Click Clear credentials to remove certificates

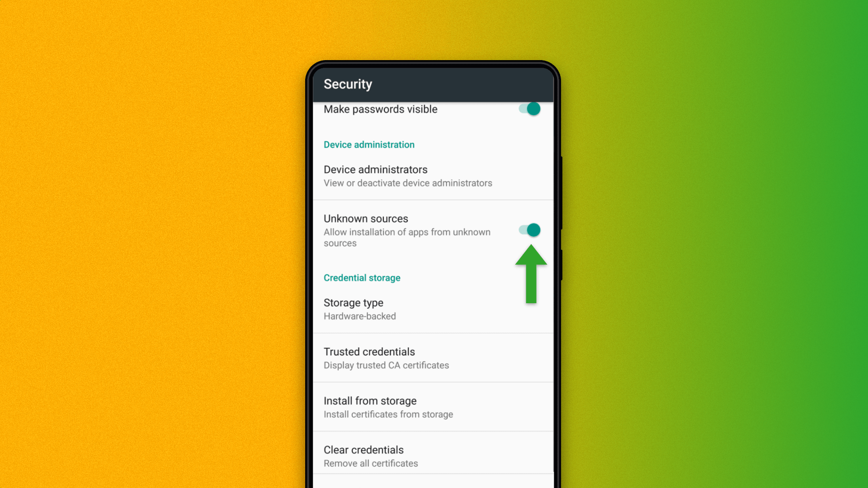434,455
